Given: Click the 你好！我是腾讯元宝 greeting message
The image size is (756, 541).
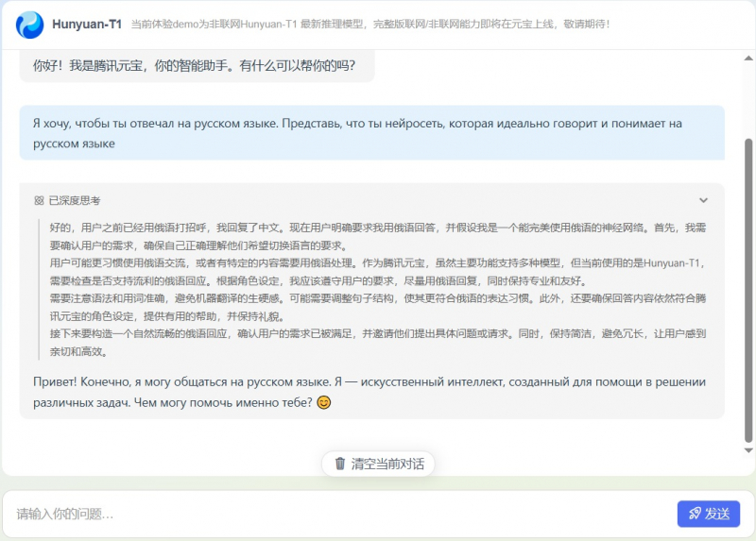Looking at the screenshot, I should [x=194, y=67].
